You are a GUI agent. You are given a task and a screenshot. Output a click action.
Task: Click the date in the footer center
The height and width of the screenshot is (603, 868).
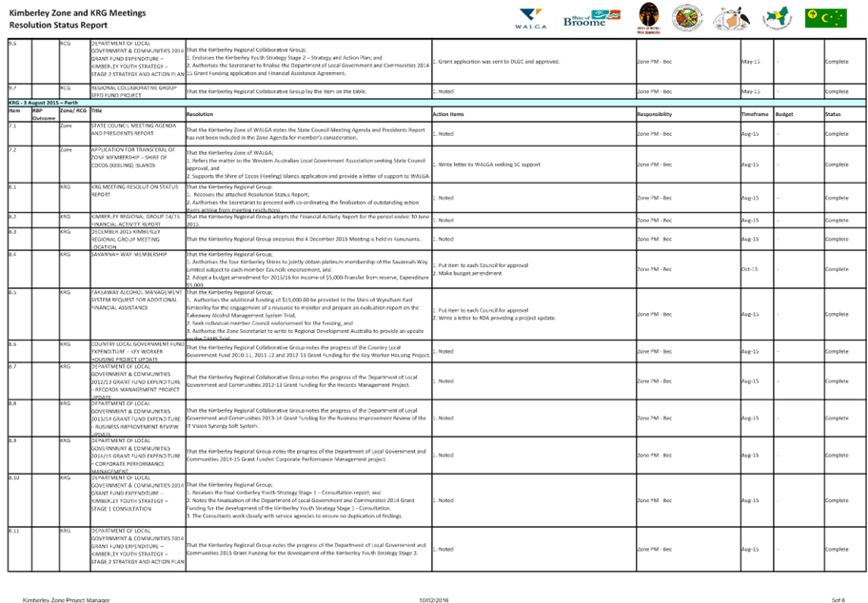[x=434, y=598]
